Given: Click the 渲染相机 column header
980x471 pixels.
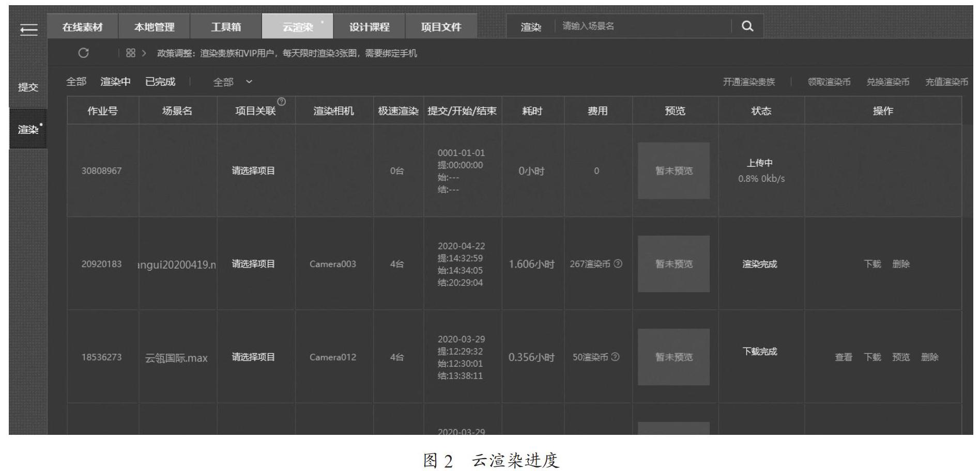Looking at the screenshot, I should tap(334, 111).
